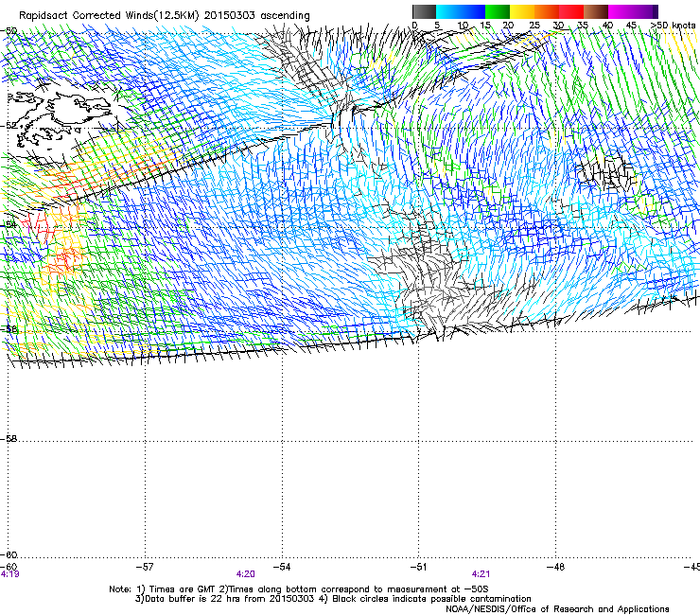Click the purple time label '4:20'
The image size is (700, 615).
point(246,574)
